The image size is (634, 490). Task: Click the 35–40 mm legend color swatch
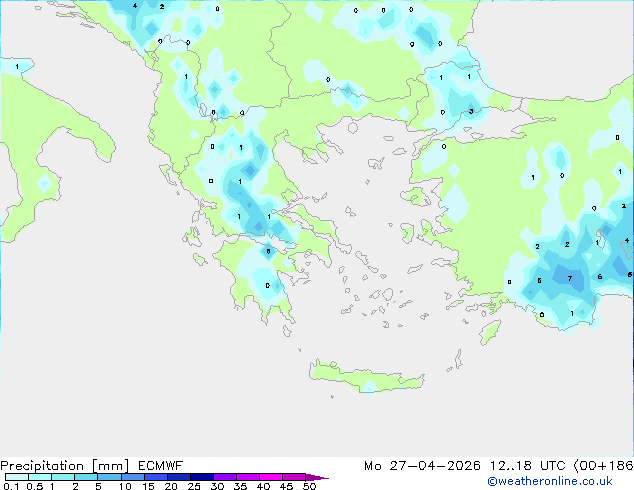[247, 477]
